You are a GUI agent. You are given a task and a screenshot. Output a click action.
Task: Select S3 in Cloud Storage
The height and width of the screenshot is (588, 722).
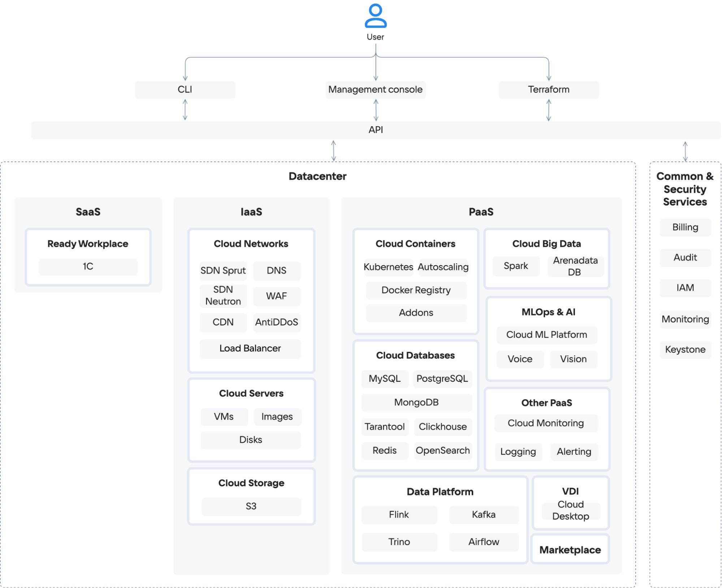point(251,506)
